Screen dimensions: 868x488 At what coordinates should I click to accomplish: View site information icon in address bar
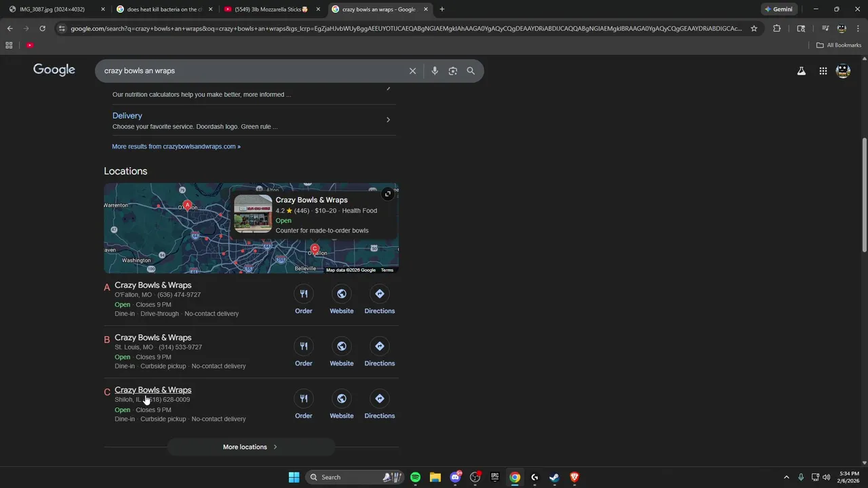click(62, 28)
